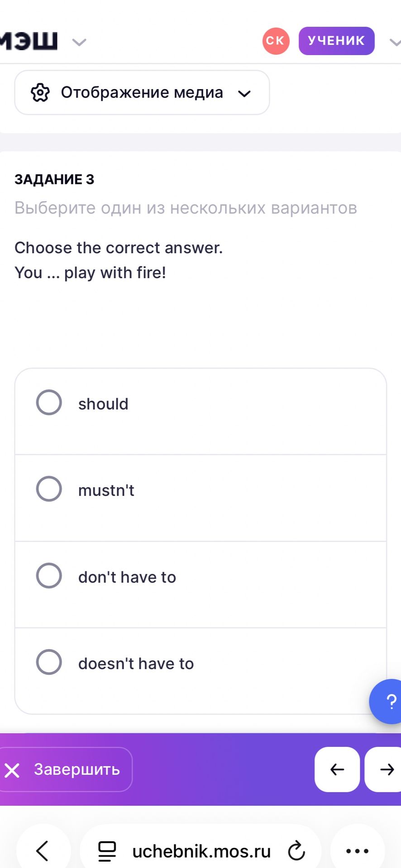Image resolution: width=401 pixels, height=868 pixels.
Task: Reload the page with refresh icon
Action: click(x=296, y=851)
